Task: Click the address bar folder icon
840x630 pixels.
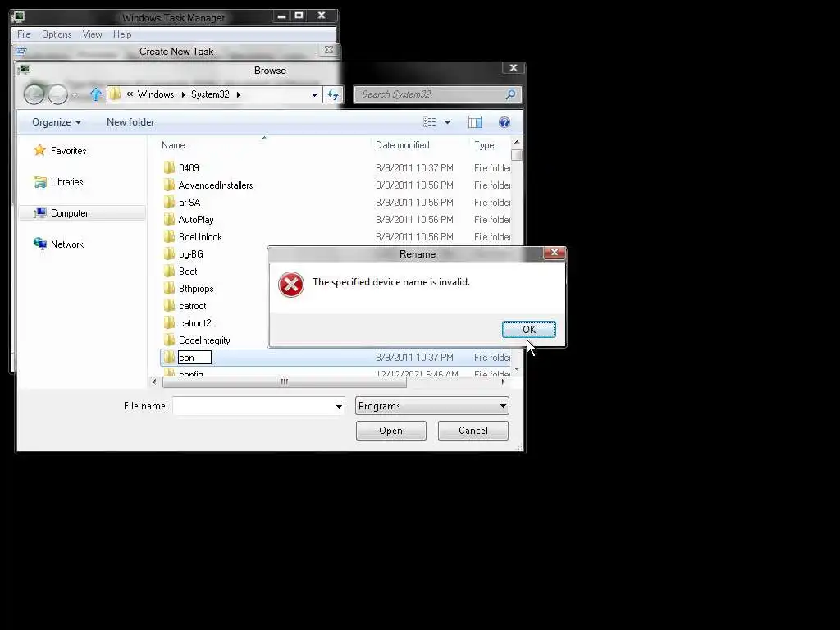Action: (x=115, y=94)
